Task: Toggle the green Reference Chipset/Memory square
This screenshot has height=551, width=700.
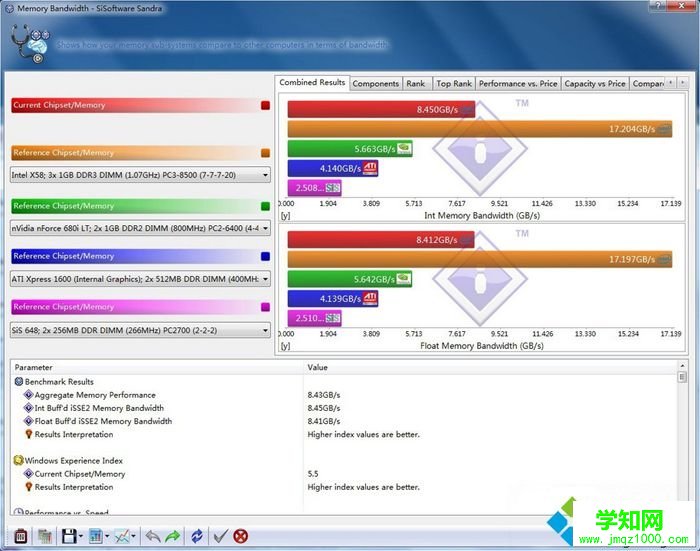Action: [265, 206]
